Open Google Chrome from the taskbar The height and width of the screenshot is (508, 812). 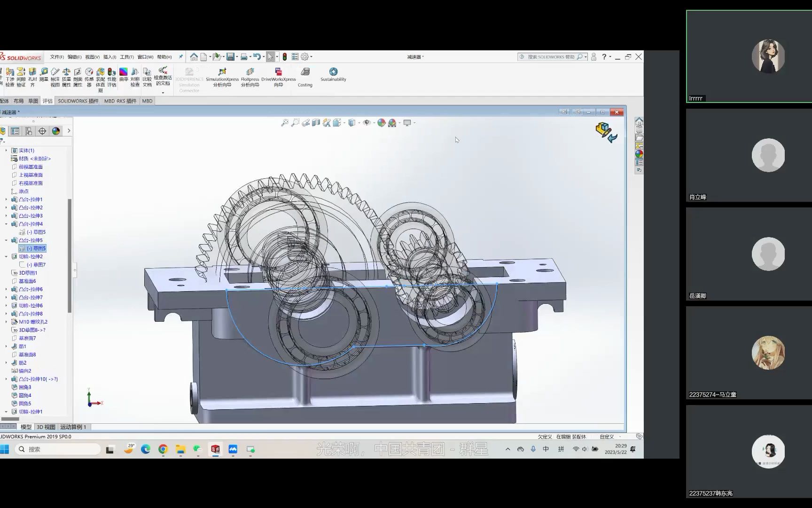coord(163,449)
